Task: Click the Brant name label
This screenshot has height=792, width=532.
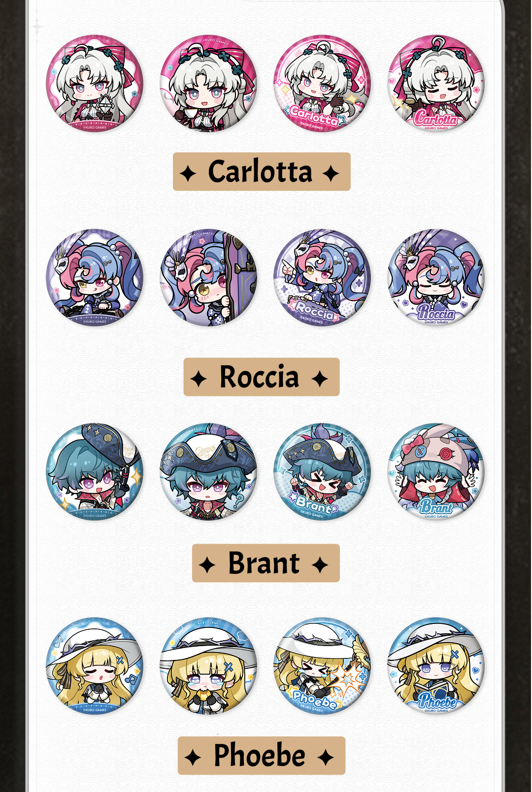Action: tap(266, 563)
